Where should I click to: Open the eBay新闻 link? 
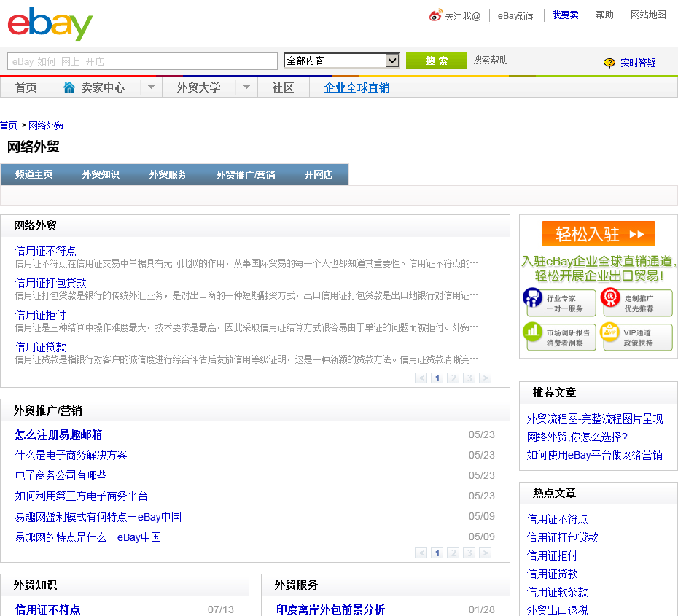[516, 16]
